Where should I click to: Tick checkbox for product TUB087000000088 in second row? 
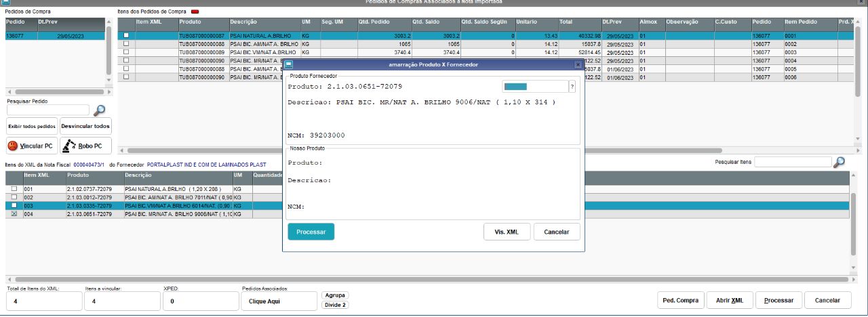125,44
